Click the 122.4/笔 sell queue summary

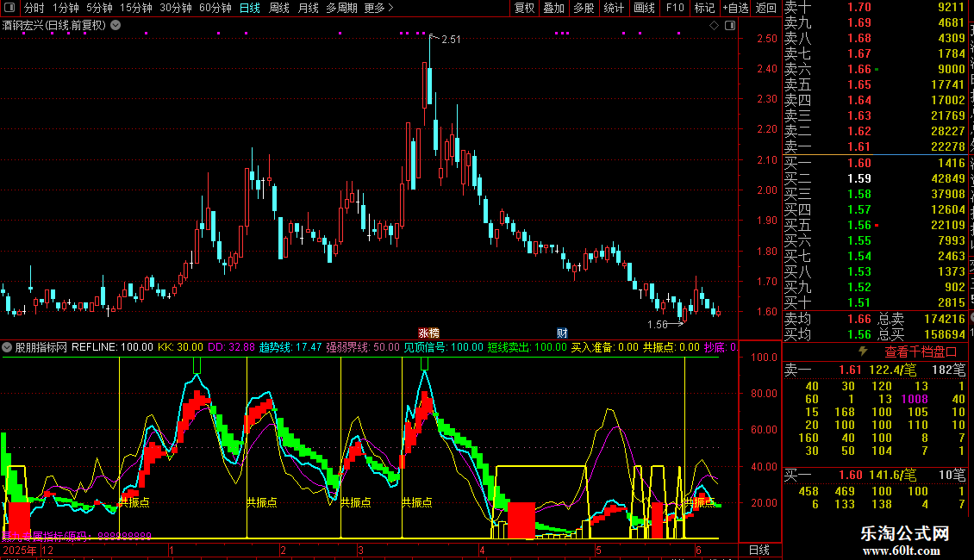pyautogui.click(x=893, y=370)
